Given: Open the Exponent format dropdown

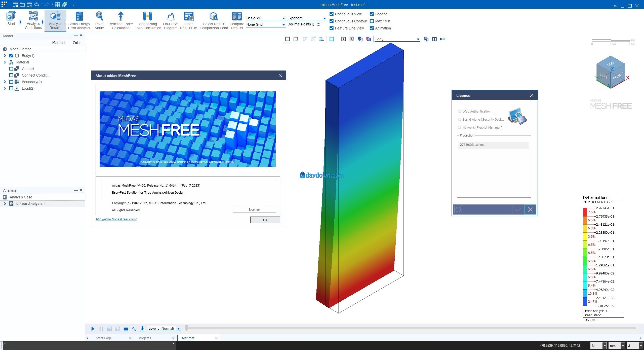Looking at the screenshot, I should [x=307, y=18].
